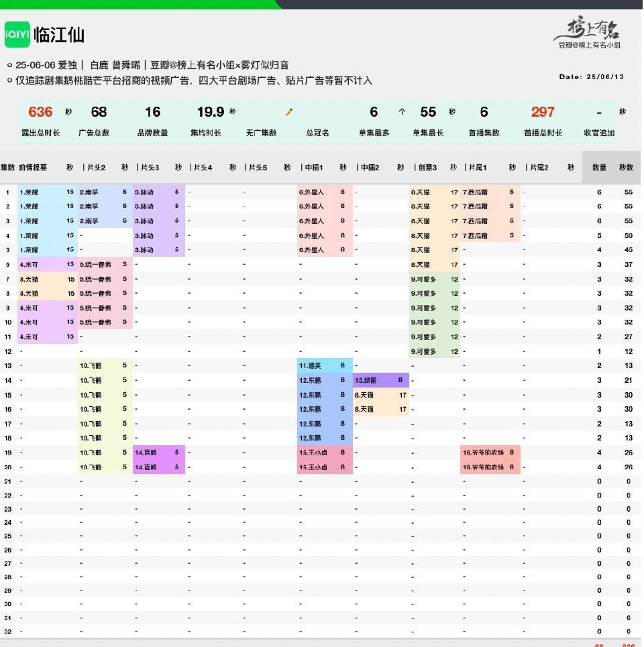Click the 集均时长 label

pos(205,133)
